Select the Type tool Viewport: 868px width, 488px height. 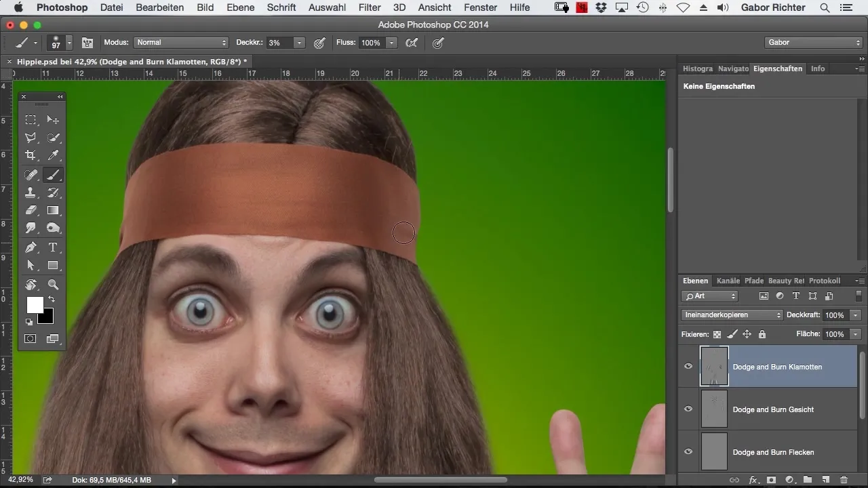(53, 247)
